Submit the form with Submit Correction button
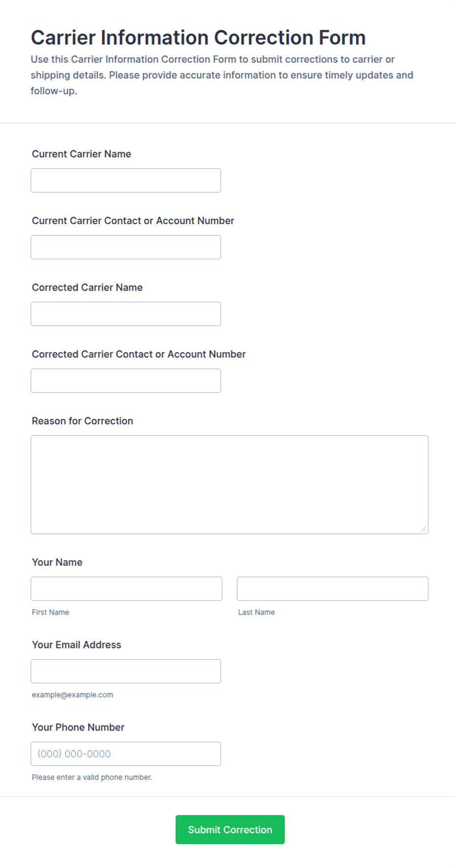The image size is (455, 868). (230, 829)
